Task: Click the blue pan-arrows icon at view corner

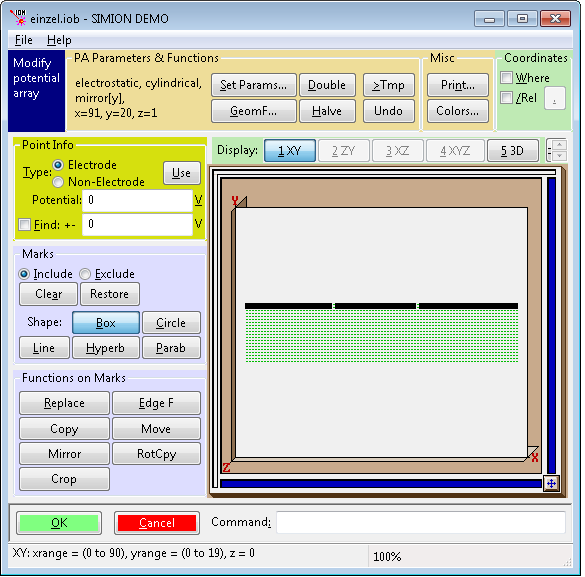Action: click(551, 484)
